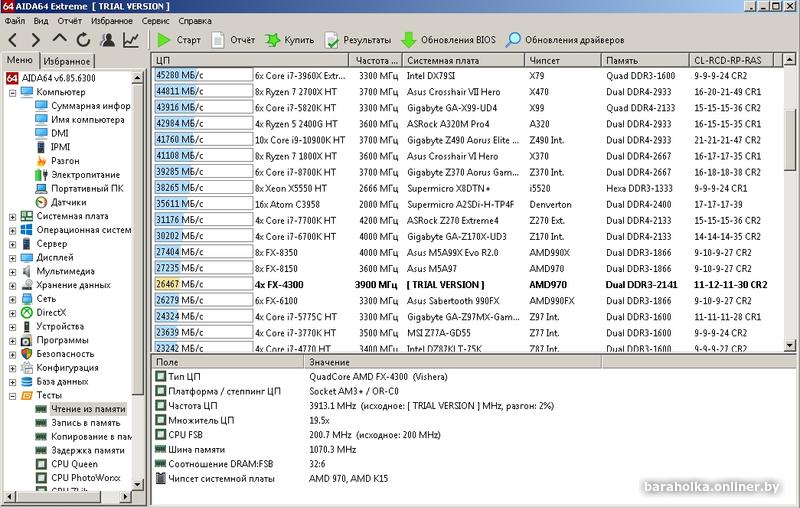Select the 8x Ryzen 7 2700X HT row
The height and width of the screenshot is (508, 800).
point(468,92)
